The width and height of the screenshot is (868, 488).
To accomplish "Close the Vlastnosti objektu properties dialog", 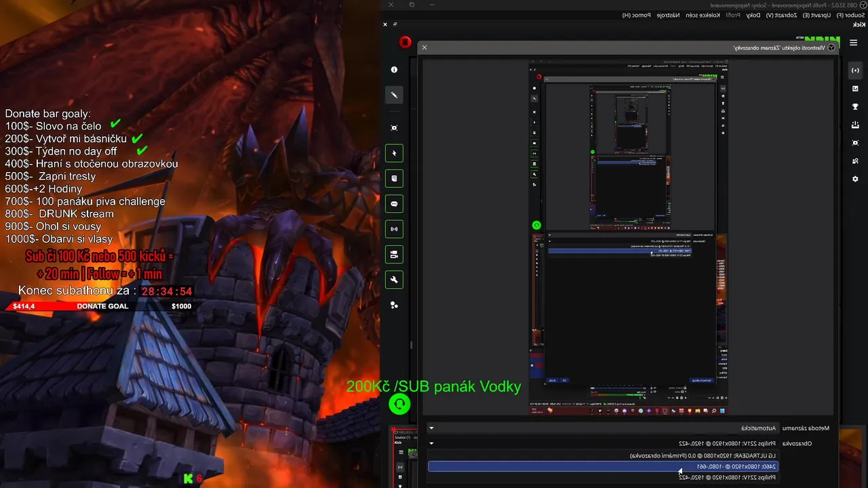I will (x=425, y=47).
